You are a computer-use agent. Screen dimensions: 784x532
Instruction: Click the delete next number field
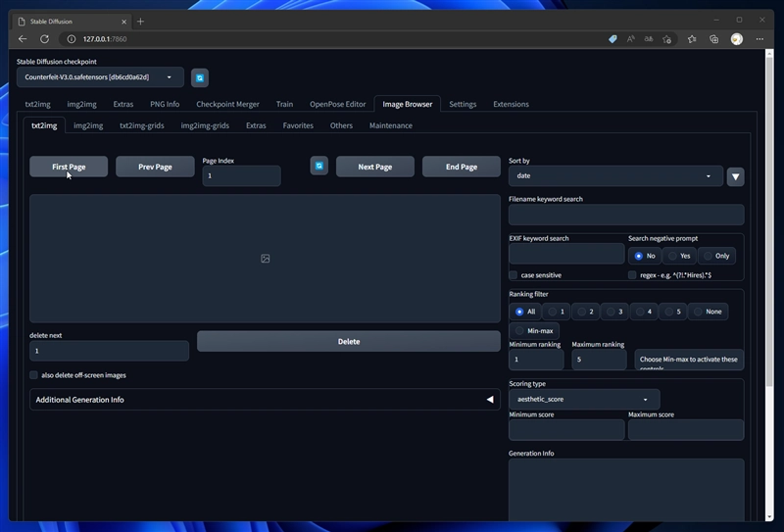[x=109, y=351]
